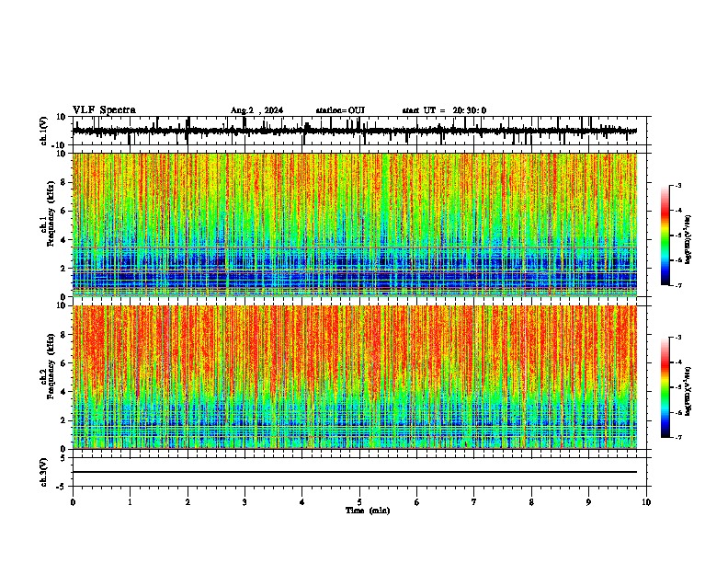Click the 'ch.3(V)' axis label
Screen dimensions: 728x563
point(44,472)
